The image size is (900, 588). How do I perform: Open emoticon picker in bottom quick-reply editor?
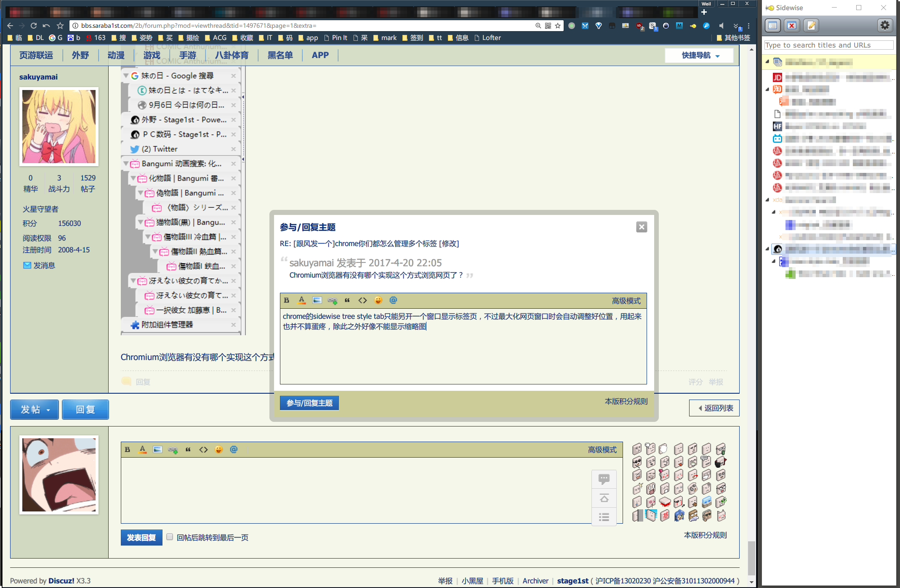[218, 450]
